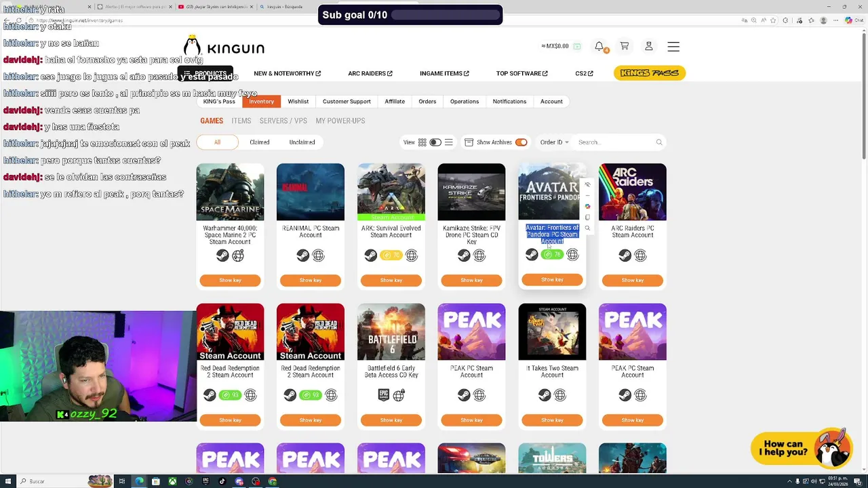Select the grid view icon
Image resolution: width=868 pixels, height=488 pixels.
(422, 142)
